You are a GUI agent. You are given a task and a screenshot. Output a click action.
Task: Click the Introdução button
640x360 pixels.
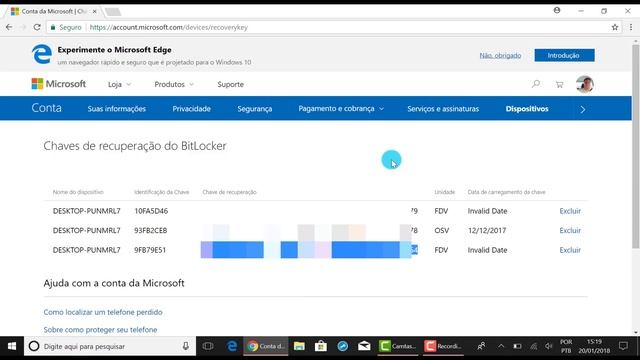(564, 56)
